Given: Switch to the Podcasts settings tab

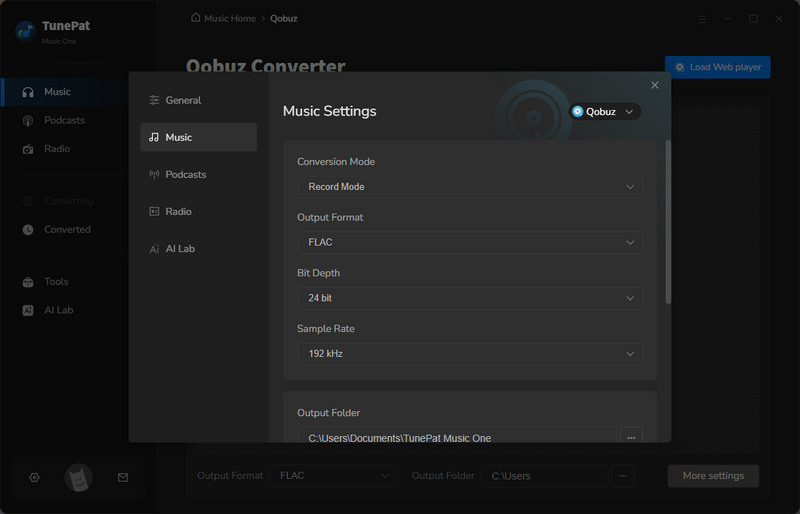Looking at the screenshot, I should tap(185, 174).
